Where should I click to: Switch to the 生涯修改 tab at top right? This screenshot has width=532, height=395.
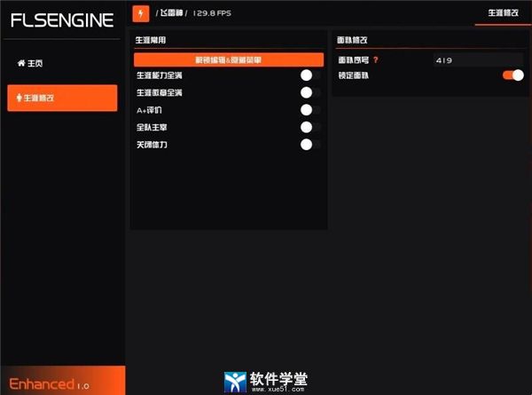[x=503, y=13]
